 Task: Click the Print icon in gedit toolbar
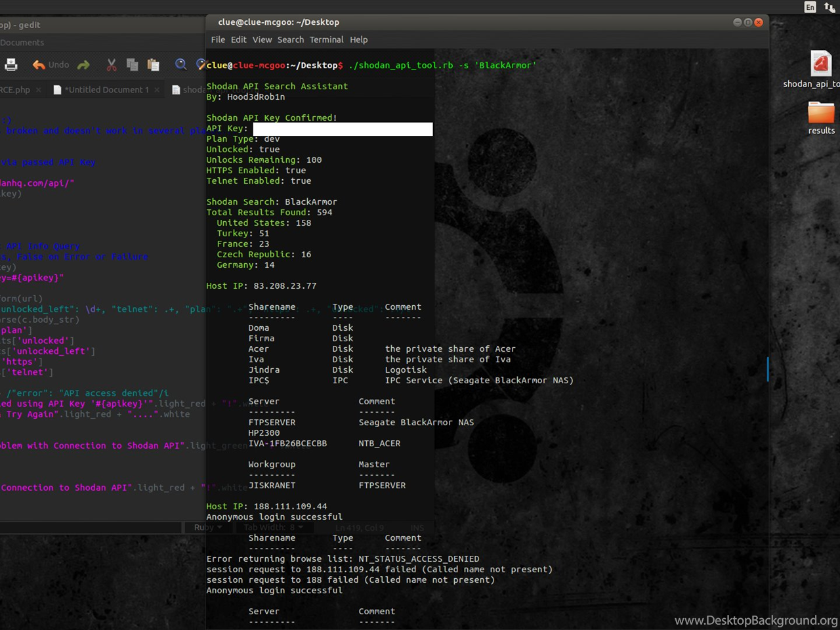(11, 64)
